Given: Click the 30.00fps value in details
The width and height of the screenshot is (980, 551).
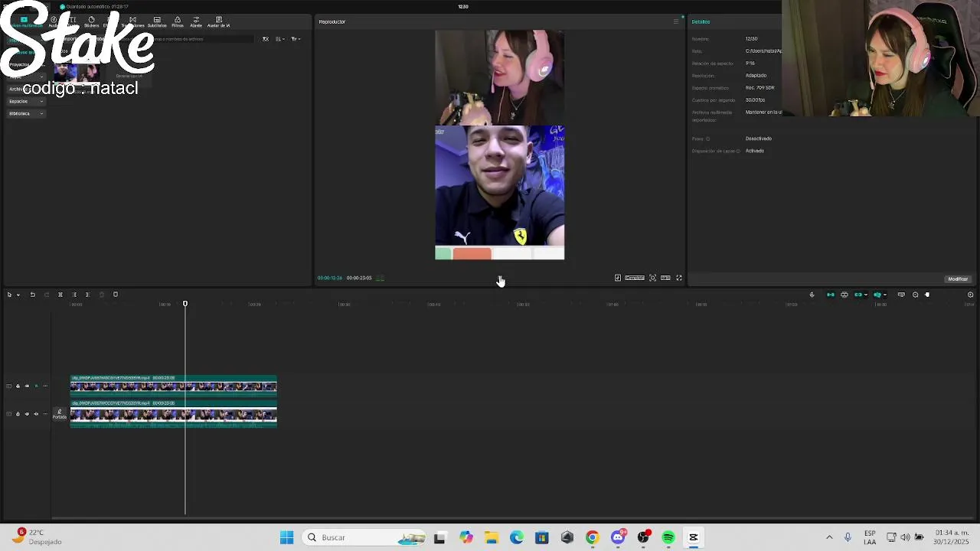Looking at the screenshot, I should coord(755,100).
